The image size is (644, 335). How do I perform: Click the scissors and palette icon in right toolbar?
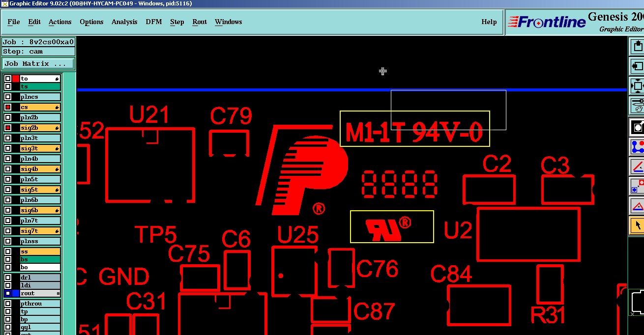(x=638, y=105)
